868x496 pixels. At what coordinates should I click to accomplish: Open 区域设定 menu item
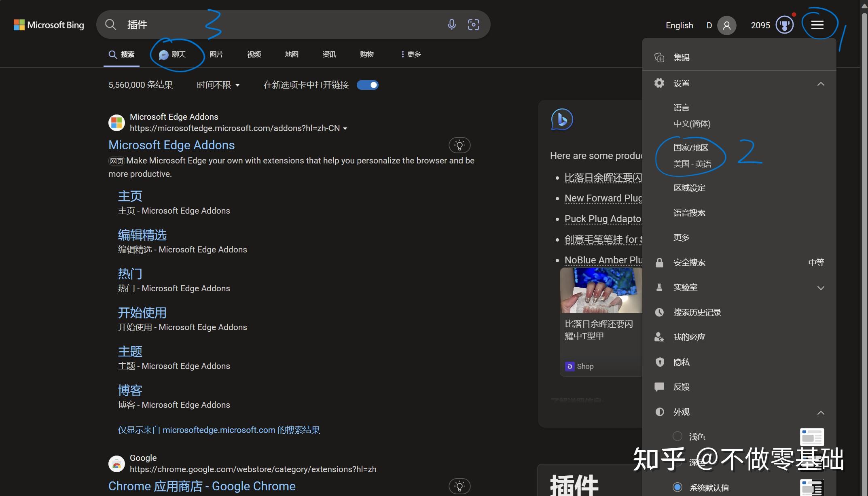689,188
